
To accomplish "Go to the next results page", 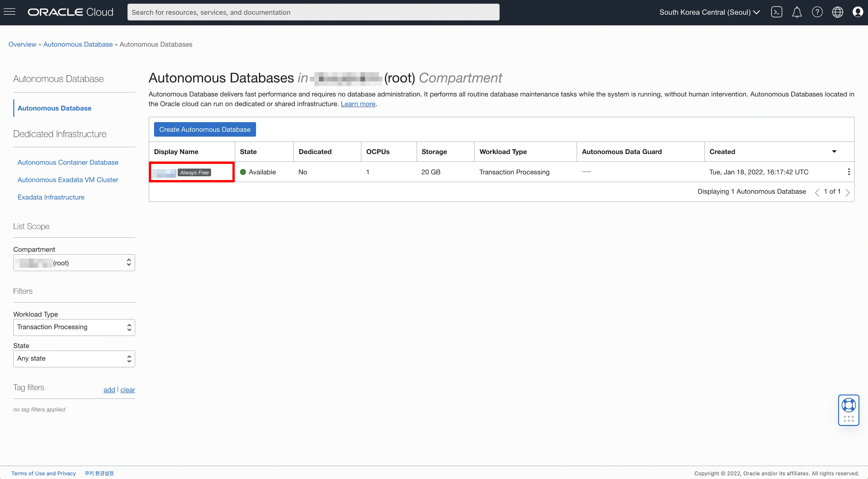I will (x=848, y=192).
